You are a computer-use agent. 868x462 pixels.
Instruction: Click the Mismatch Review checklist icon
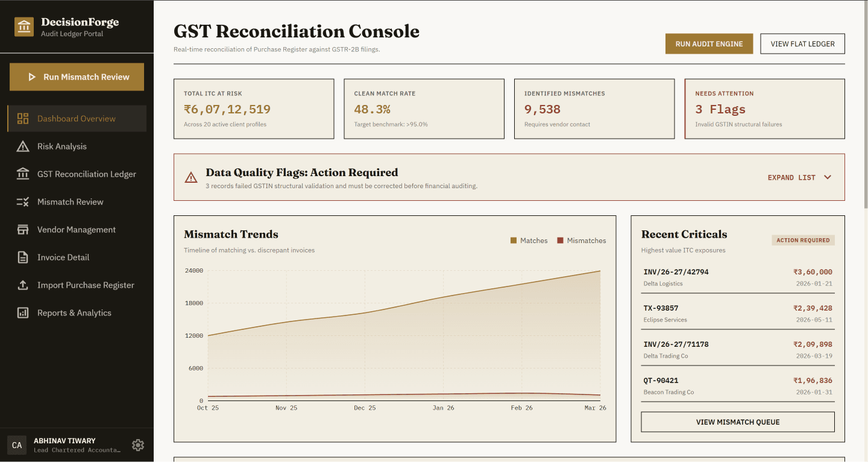tap(23, 202)
